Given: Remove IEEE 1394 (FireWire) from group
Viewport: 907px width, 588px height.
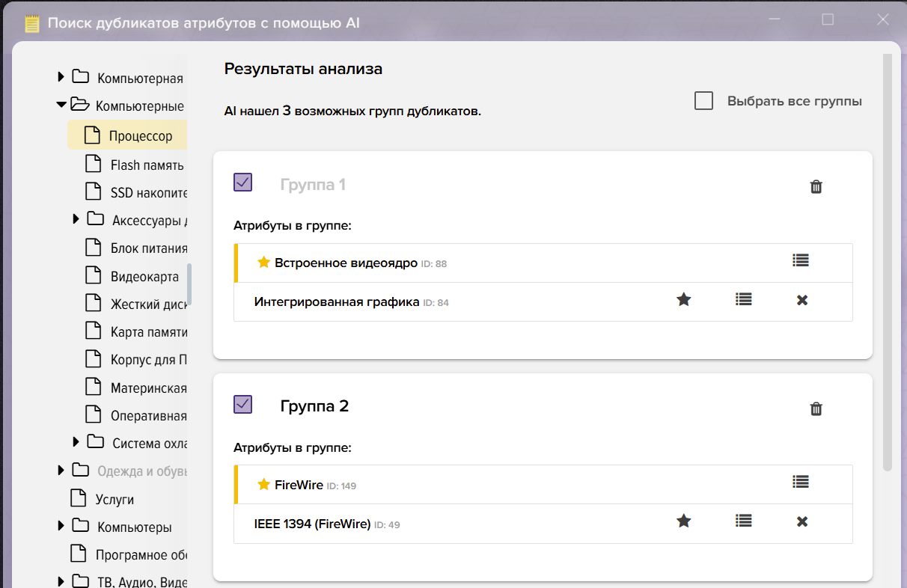Looking at the screenshot, I should point(802,521).
